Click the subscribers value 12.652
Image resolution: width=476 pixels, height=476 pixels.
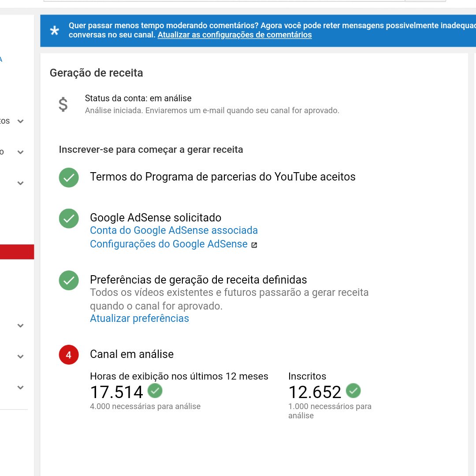(315, 392)
